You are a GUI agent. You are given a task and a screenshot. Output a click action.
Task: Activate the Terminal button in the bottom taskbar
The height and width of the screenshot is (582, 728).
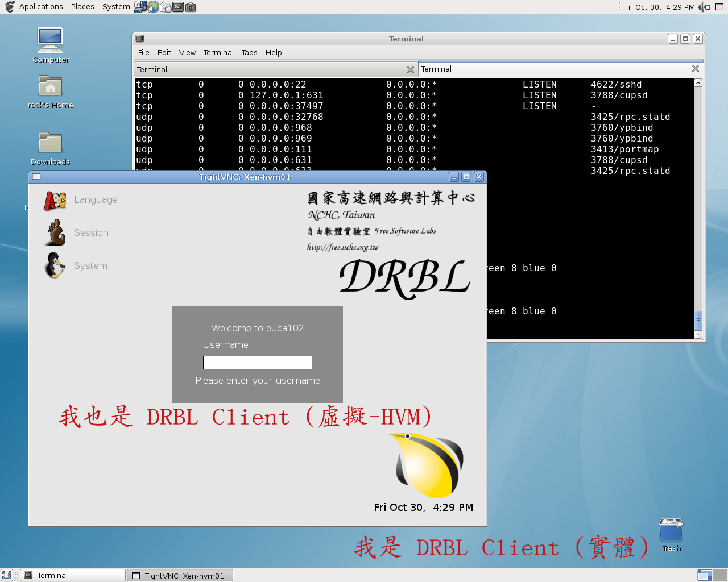tap(73, 575)
